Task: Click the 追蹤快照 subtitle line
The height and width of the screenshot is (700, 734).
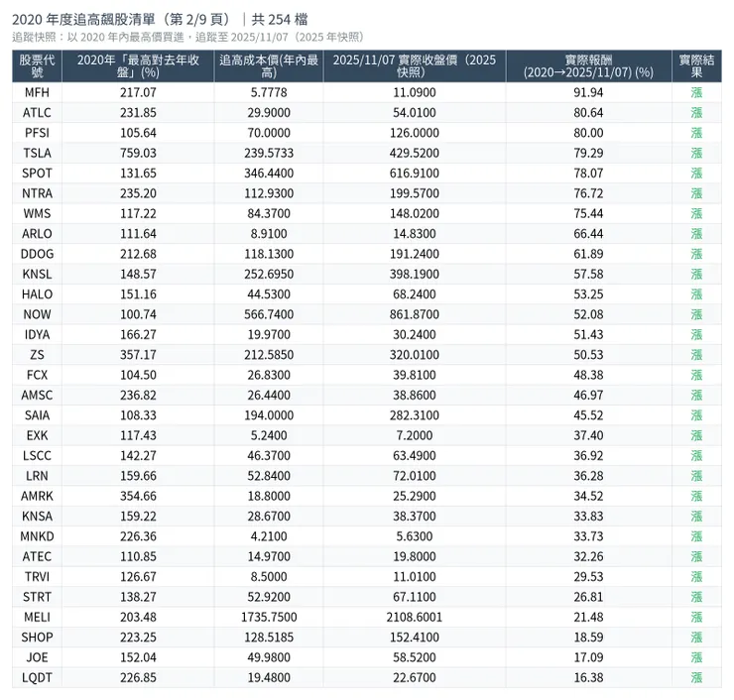Action: (188, 38)
